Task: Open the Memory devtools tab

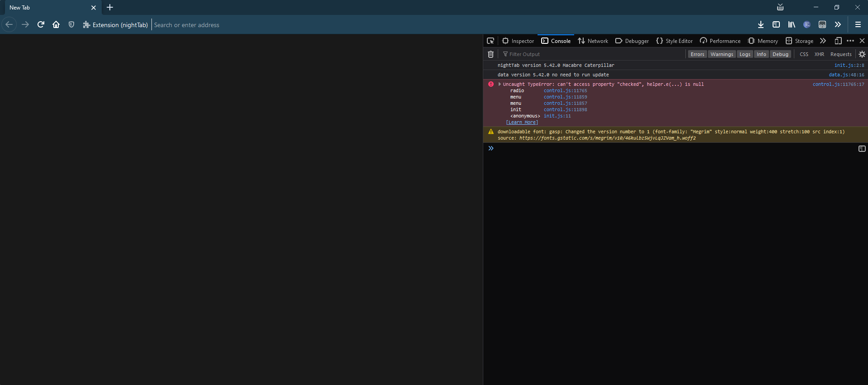Action: 763,41
